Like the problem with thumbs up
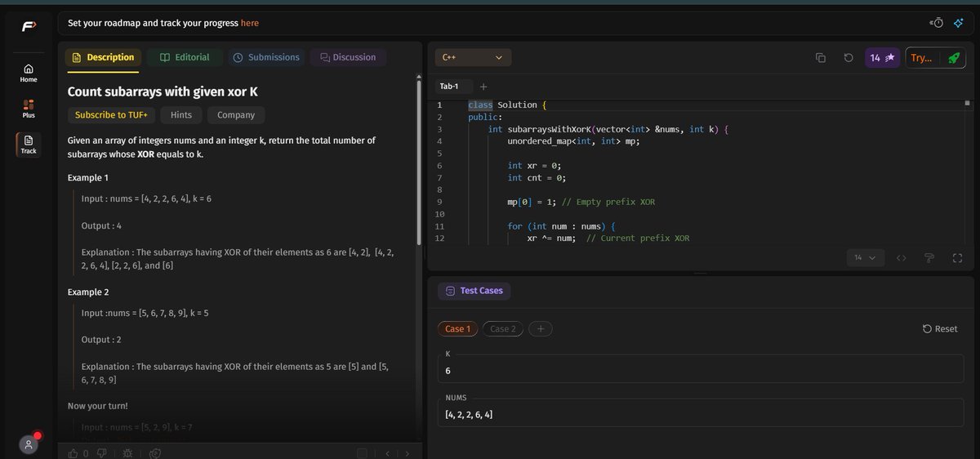 tap(73, 453)
